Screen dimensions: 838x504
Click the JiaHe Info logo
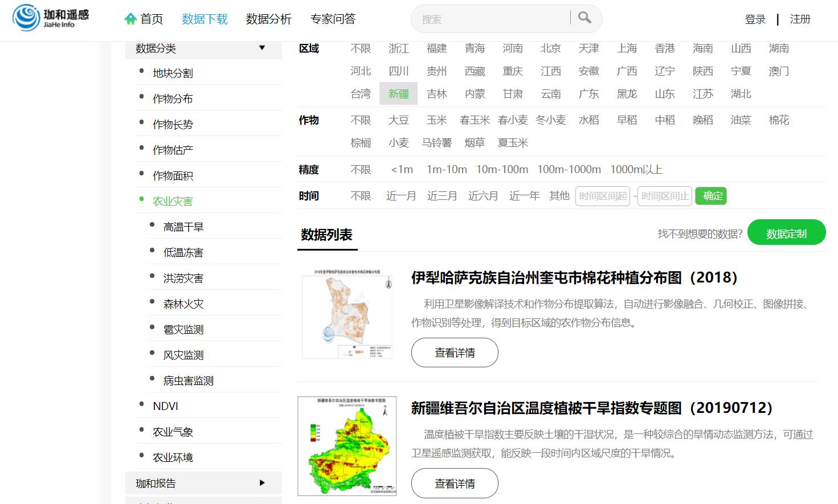pos(51,18)
